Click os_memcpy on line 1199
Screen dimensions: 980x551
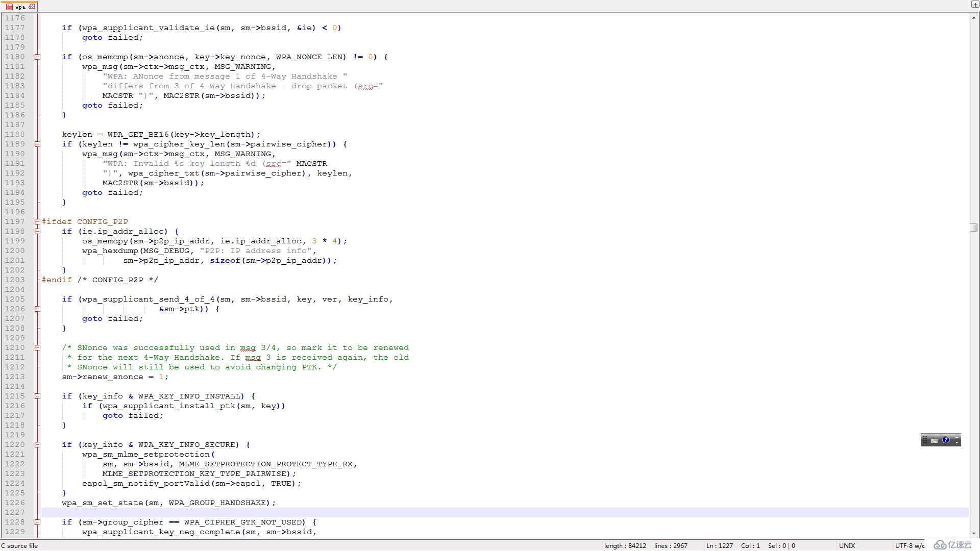[x=105, y=241]
